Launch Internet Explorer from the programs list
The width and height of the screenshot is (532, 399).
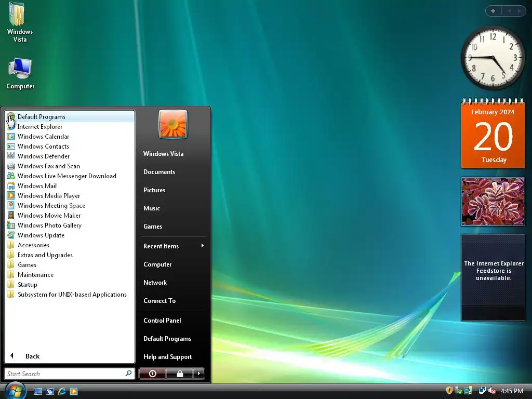tap(70, 127)
